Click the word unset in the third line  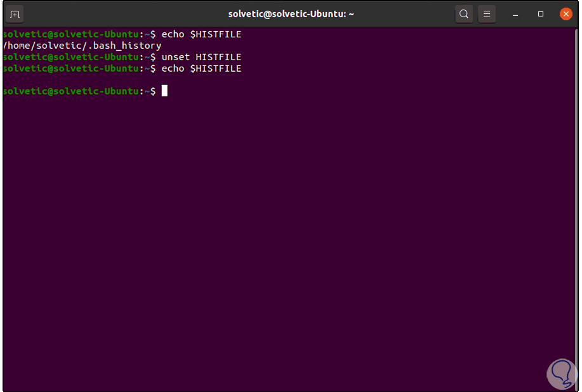(x=176, y=57)
